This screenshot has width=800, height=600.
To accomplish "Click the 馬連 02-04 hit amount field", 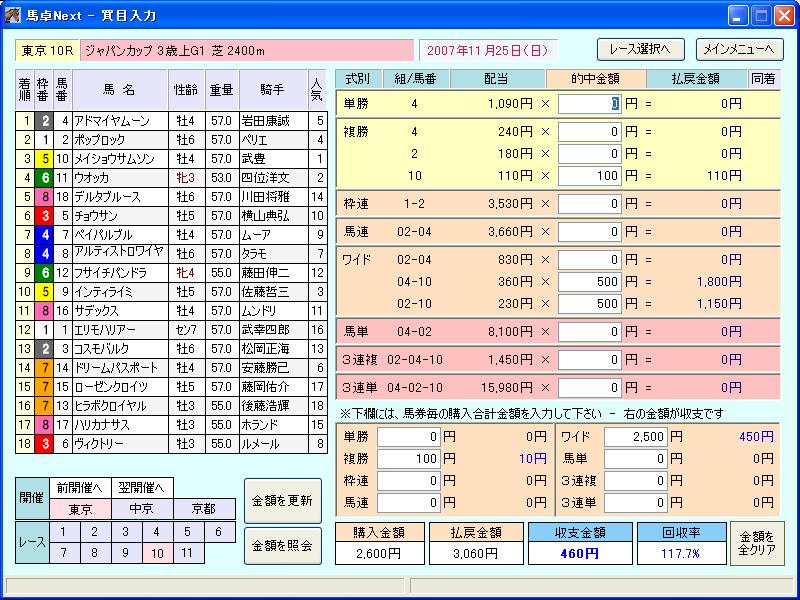I will [x=589, y=232].
